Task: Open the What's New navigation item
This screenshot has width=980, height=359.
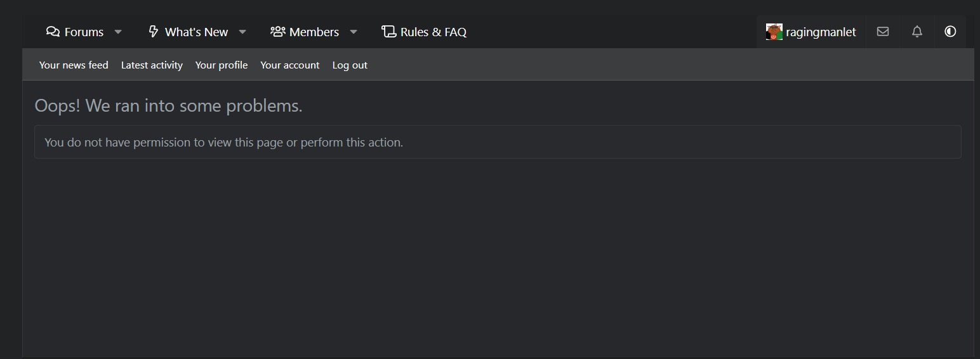Action: (196, 32)
